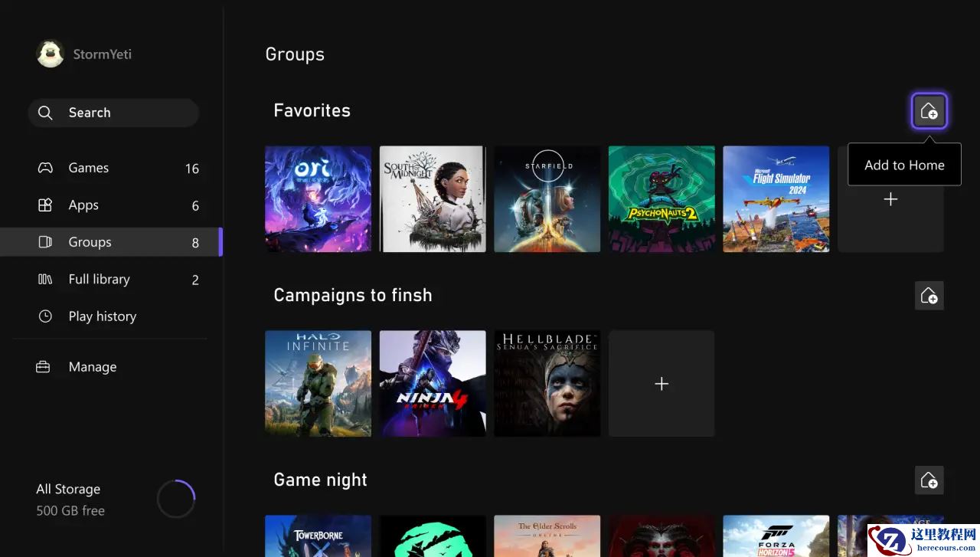Open Psychonauts 2 tile
This screenshot has height=557, width=980.
661,199
